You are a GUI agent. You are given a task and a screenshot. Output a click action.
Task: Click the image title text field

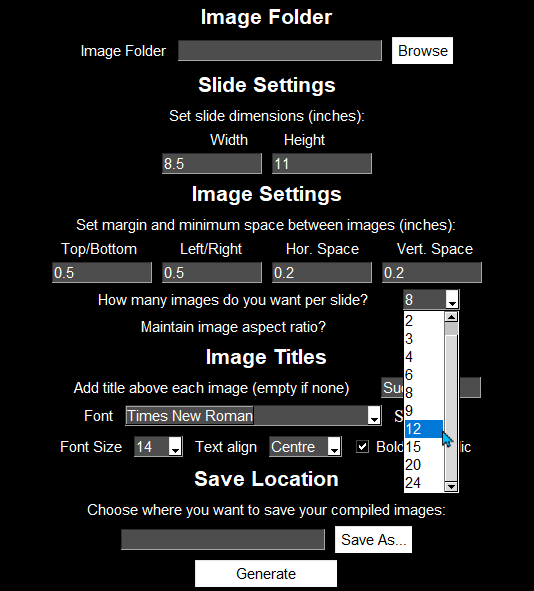[431, 387]
